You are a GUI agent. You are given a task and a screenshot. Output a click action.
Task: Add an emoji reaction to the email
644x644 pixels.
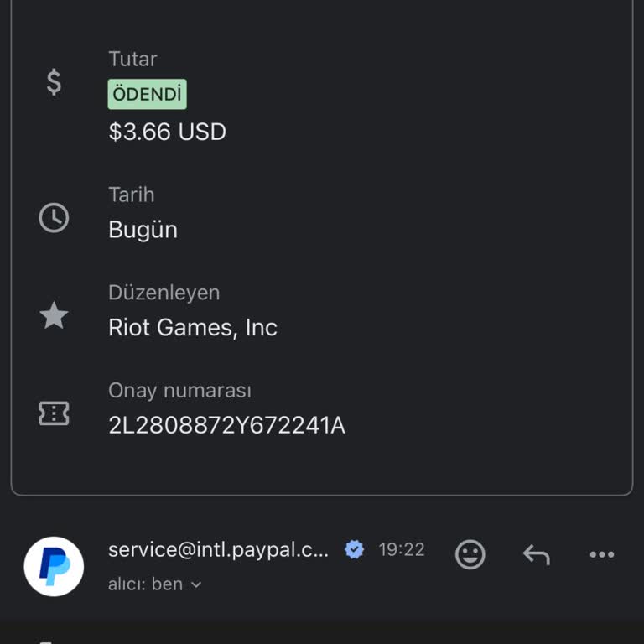[x=470, y=554]
